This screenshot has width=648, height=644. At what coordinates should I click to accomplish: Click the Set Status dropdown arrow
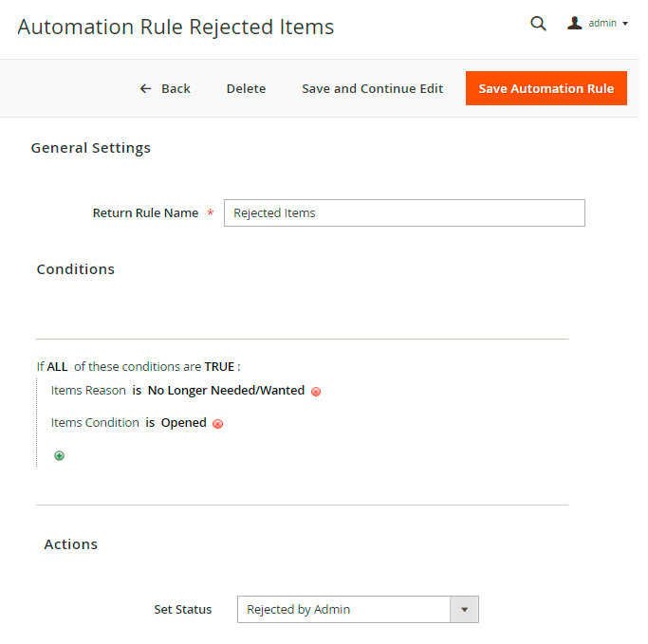465,609
